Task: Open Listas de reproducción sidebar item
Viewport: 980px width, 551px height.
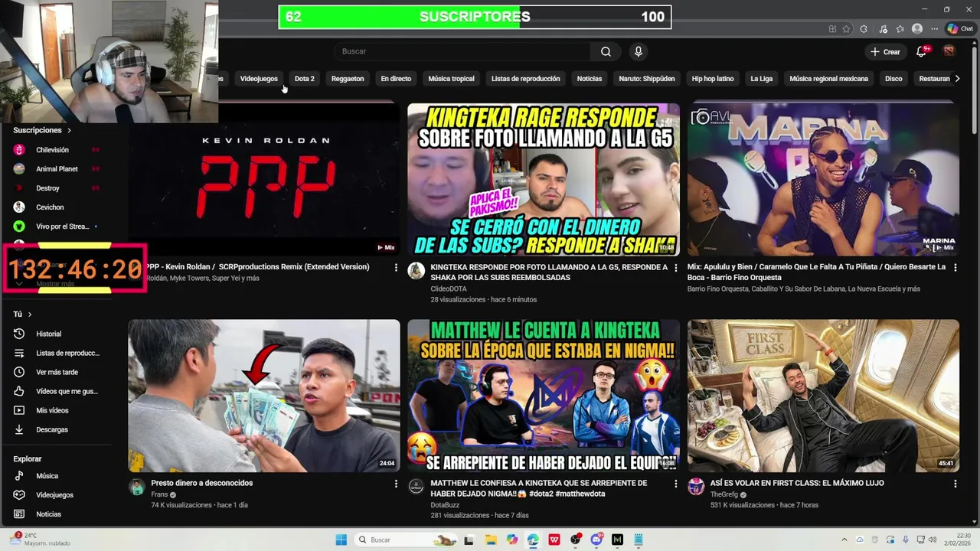Action: [57, 353]
